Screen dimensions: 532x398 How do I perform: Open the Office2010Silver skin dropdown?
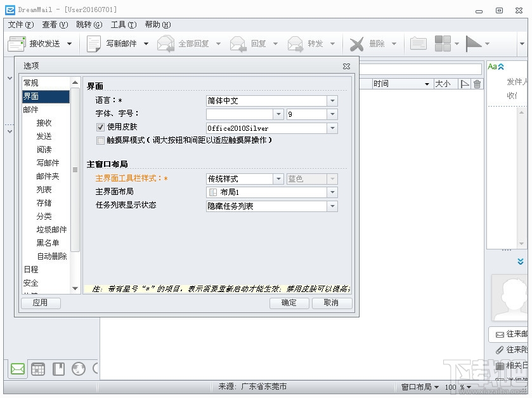tap(332, 126)
